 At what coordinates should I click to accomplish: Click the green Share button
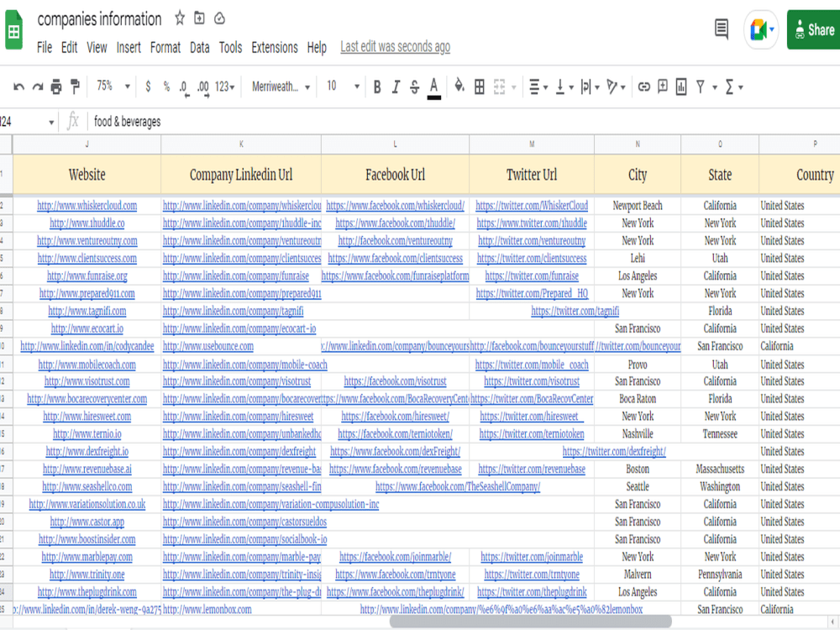point(814,29)
